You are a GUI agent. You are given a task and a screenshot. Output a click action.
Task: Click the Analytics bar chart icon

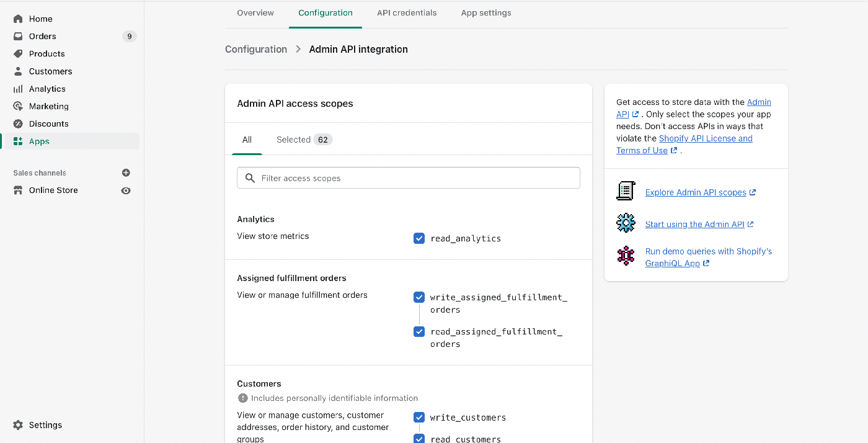[18, 89]
